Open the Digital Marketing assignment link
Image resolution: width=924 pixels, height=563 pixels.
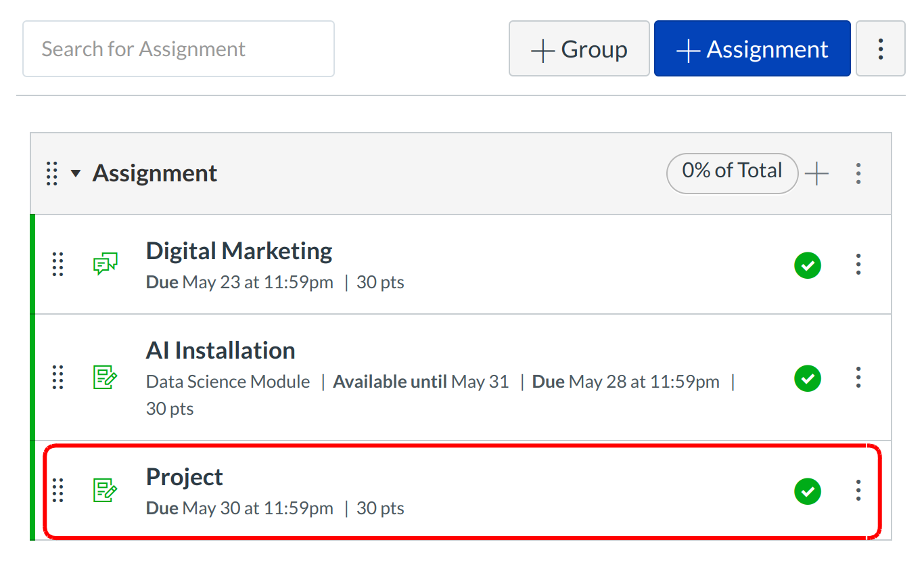coord(239,251)
